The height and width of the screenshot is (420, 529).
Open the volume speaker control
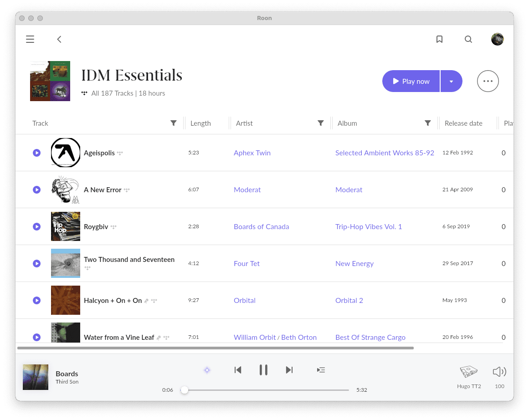point(499,372)
